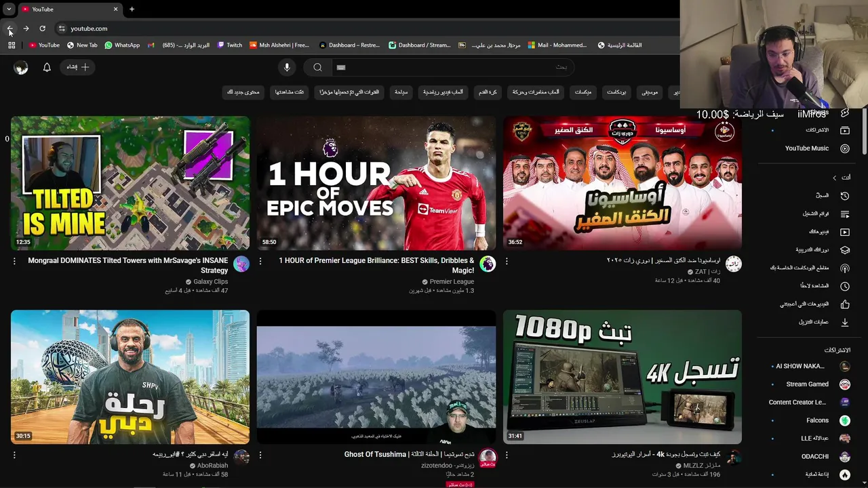Select the Podcasts filter chip
The width and height of the screenshot is (868, 488).
(616, 91)
